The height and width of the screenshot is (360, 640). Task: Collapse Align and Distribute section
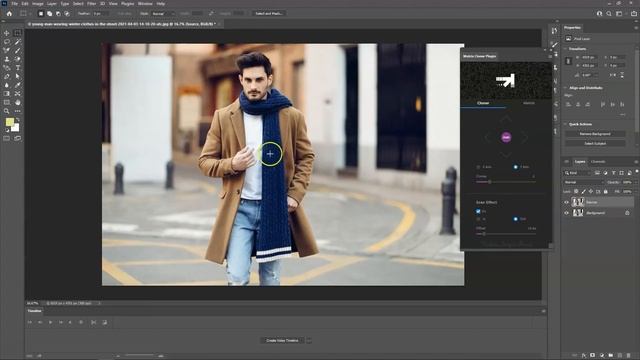[565, 88]
